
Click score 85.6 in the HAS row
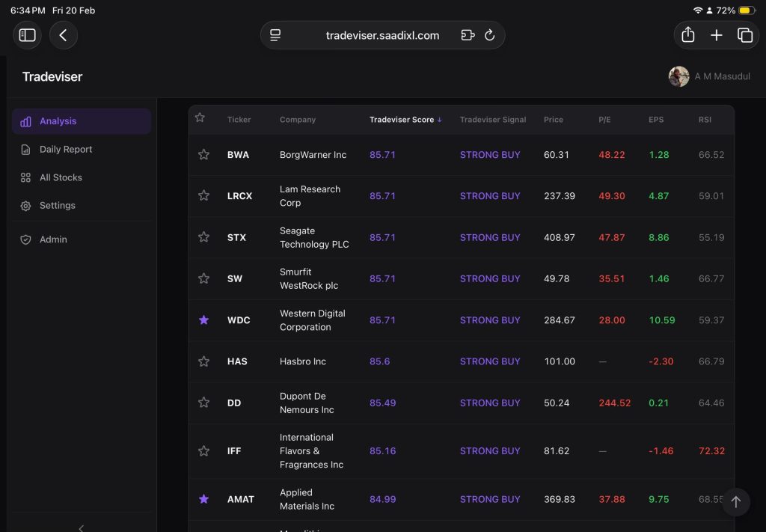(379, 361)
